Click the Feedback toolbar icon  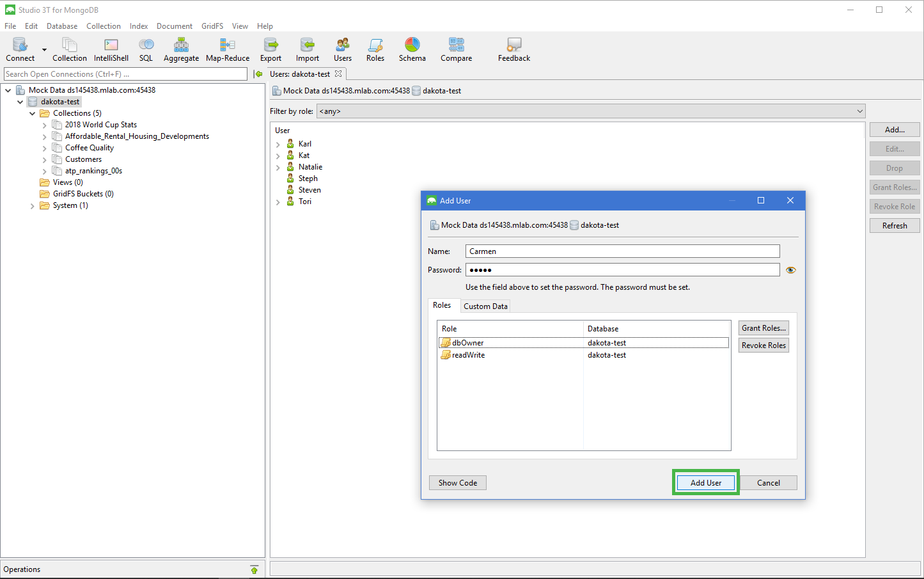pos(514,49)
